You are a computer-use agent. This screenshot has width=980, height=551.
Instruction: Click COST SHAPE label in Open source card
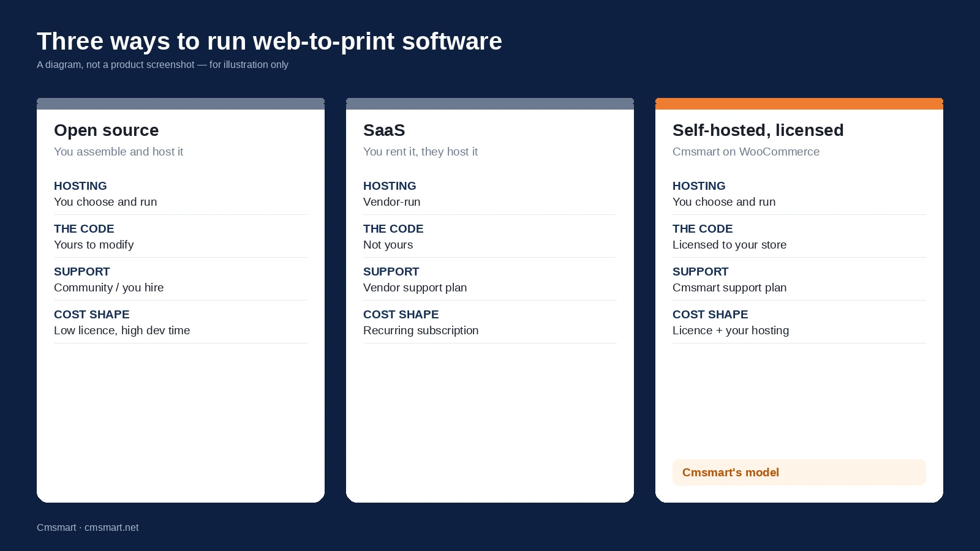point(92,315)
